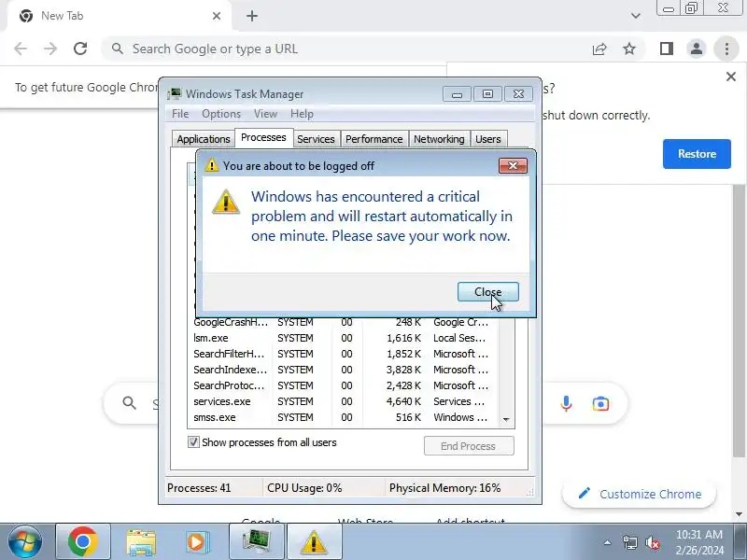This screenshot has width=747, height=560.
Task: Open Windows Explorer from taskbar
Action: 141,542
